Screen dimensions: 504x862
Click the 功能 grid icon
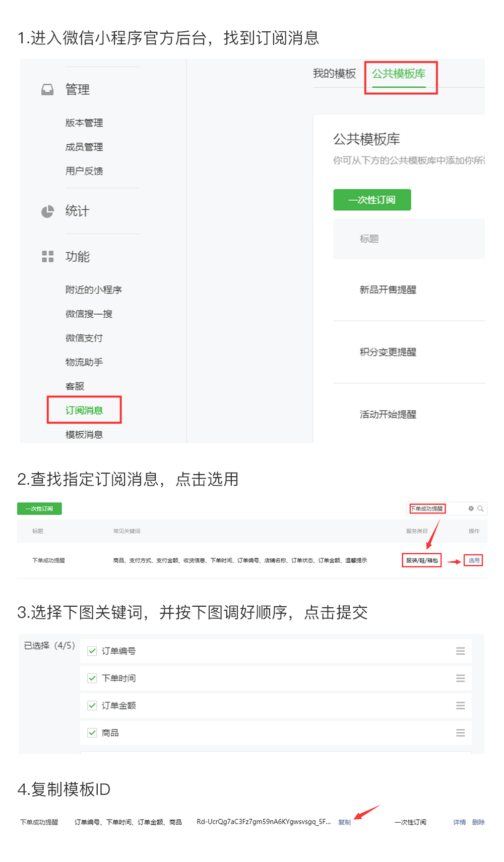click(47, 257)
